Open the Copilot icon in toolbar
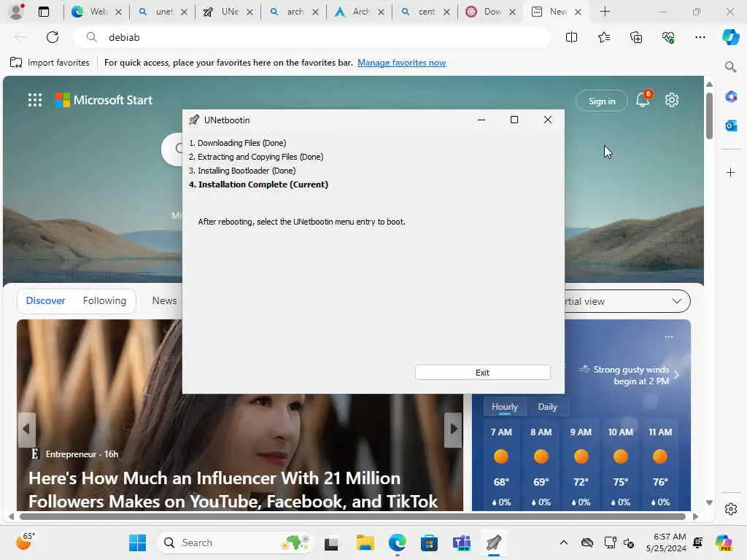747x560 pixels. pos(730,37)
